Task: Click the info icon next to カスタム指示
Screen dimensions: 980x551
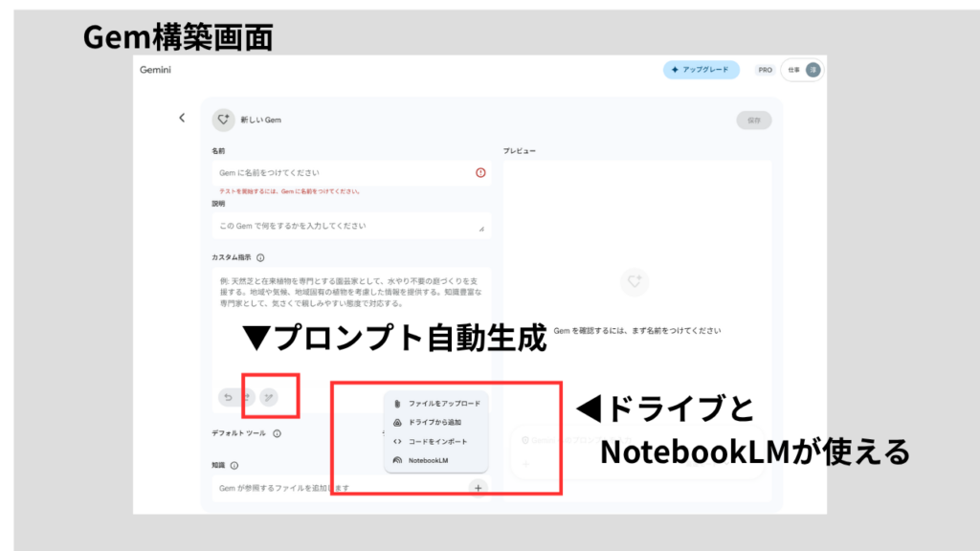Action: [260, 257]
